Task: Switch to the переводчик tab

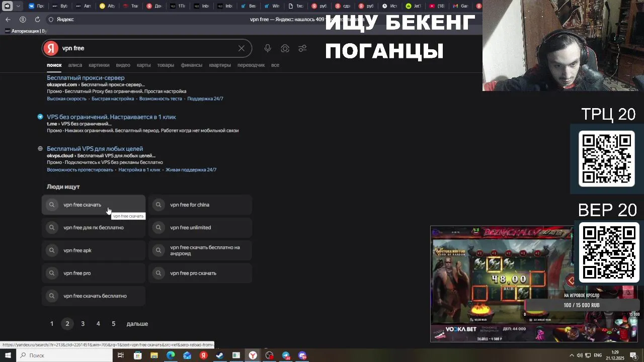Action: [251, 65]
